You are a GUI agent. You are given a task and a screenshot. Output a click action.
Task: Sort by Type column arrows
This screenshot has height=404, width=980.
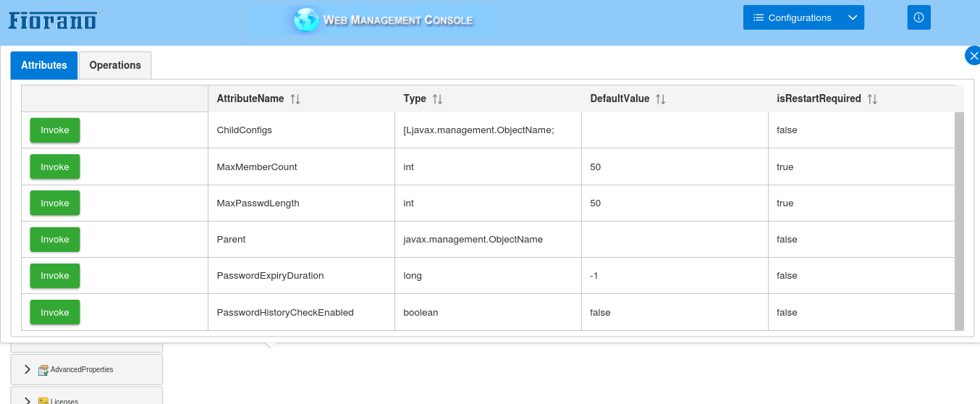[x=437, y=99]
